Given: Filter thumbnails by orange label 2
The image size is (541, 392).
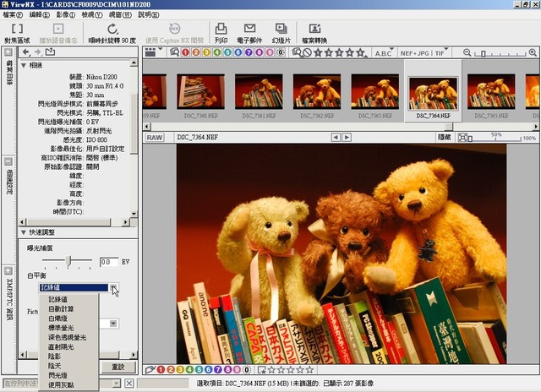Looking at the screenshot, I should tap(196, 52).
